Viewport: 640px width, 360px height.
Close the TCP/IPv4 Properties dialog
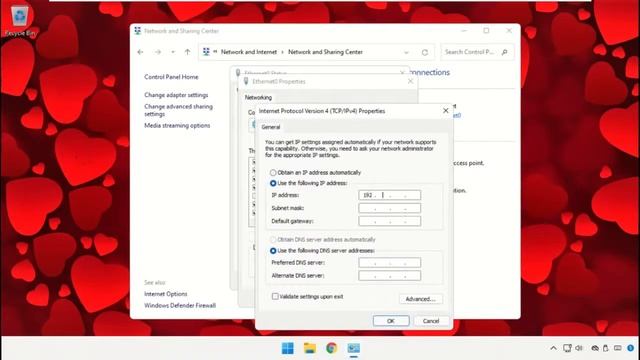446,111
